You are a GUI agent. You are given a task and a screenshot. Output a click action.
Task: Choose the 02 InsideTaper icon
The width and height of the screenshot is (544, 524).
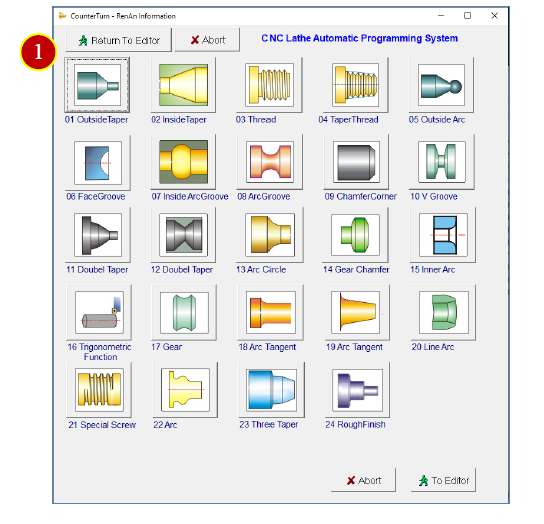184,85
